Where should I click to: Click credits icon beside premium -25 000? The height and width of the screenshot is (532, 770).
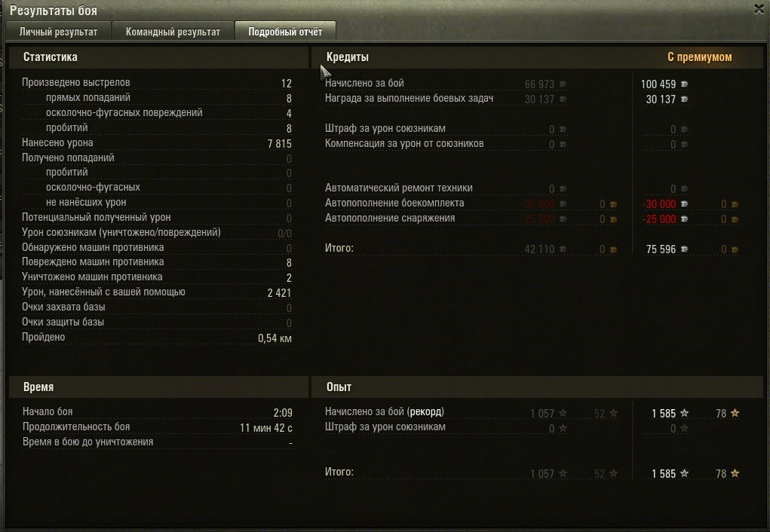coord(685,219)
